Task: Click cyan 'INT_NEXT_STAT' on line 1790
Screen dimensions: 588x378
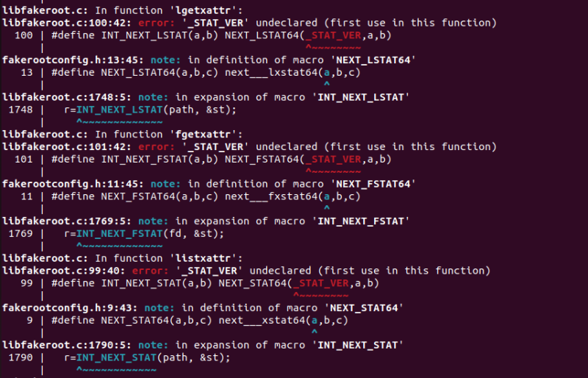Action: (x=116, y=357)
